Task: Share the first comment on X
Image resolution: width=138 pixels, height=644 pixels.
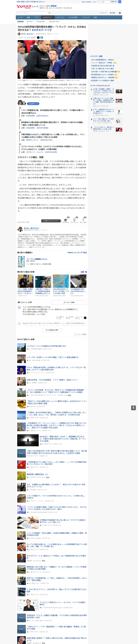Action: pyautogui.click(x=85, y=318)
